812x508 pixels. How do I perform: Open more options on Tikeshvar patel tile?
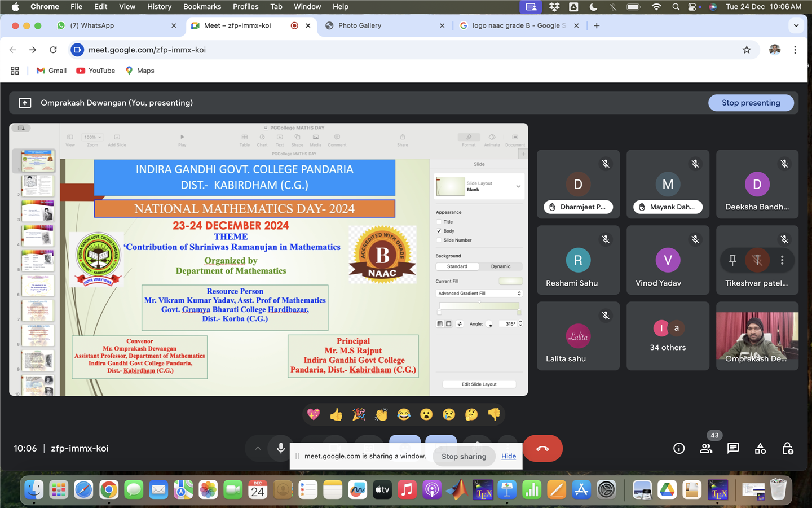pyautogui.click(x=782, y=260)
